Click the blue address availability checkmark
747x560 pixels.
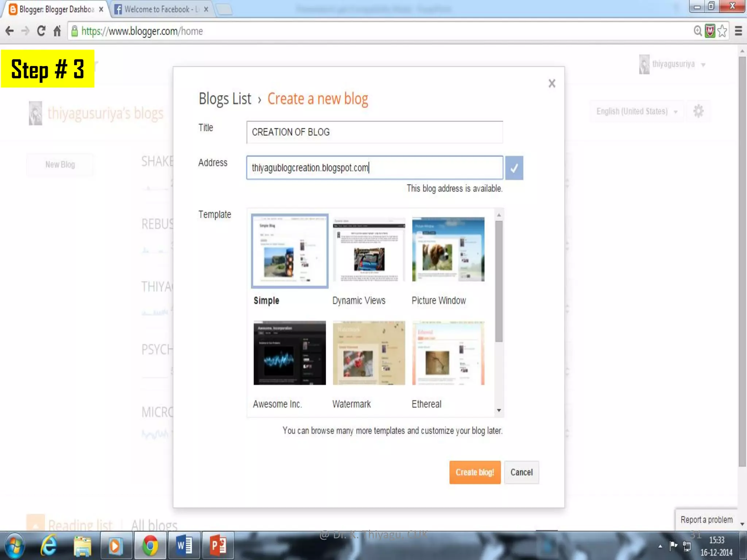coord(514,168)
